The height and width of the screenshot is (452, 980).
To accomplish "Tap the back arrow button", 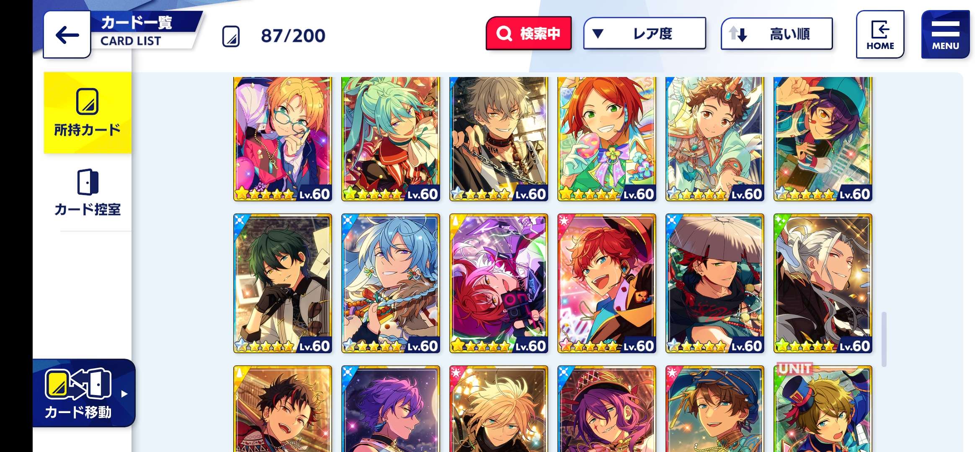I will 67,35.
